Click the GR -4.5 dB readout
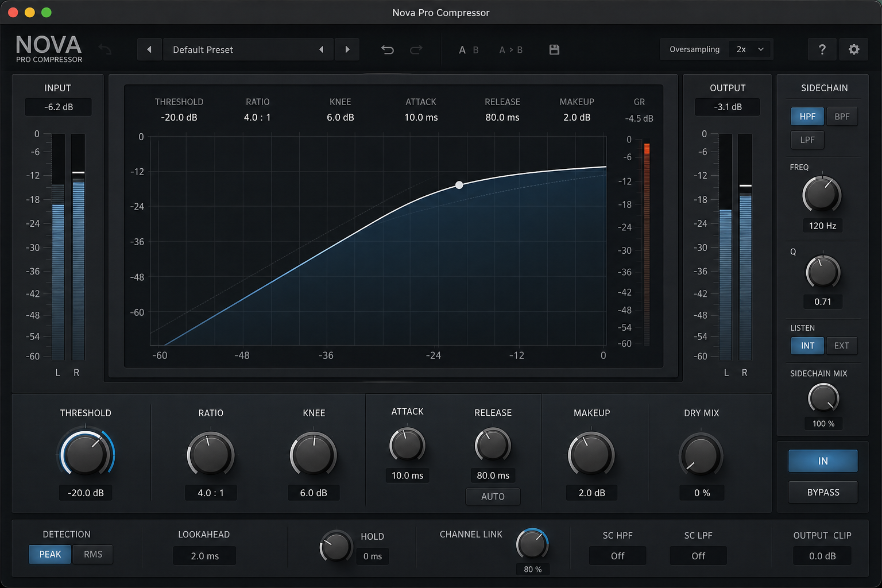 click(639, 118)
